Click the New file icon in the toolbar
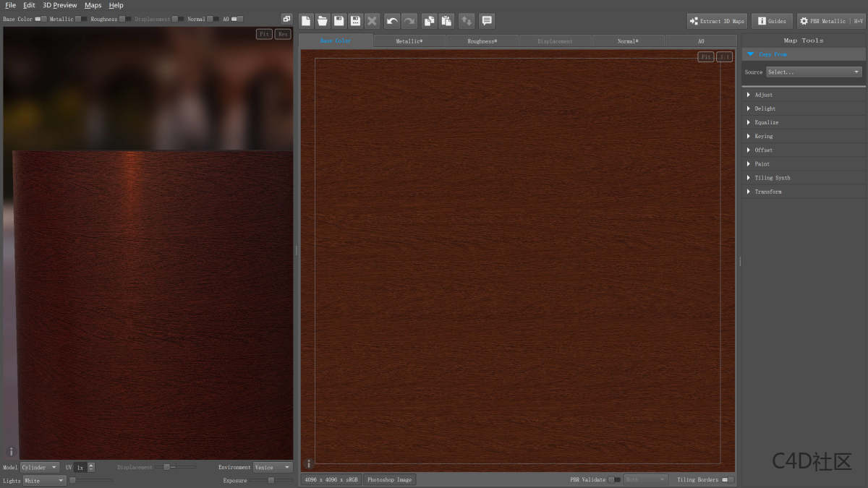 [x=307, y=21]
